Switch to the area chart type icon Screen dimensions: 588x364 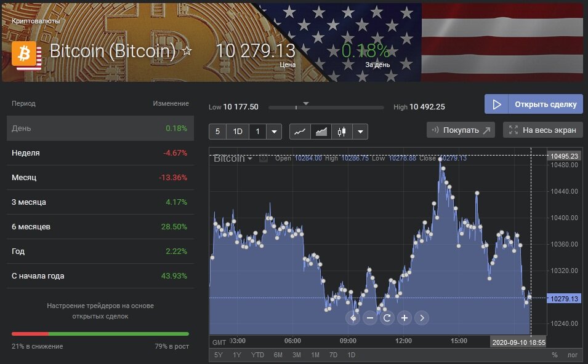coord(321,132)
